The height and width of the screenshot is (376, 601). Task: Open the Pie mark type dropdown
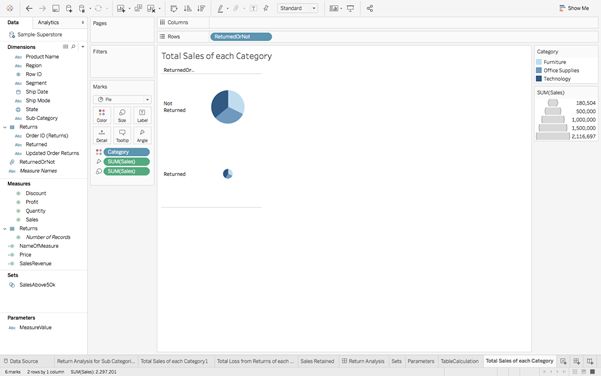(x=122, y=99)
